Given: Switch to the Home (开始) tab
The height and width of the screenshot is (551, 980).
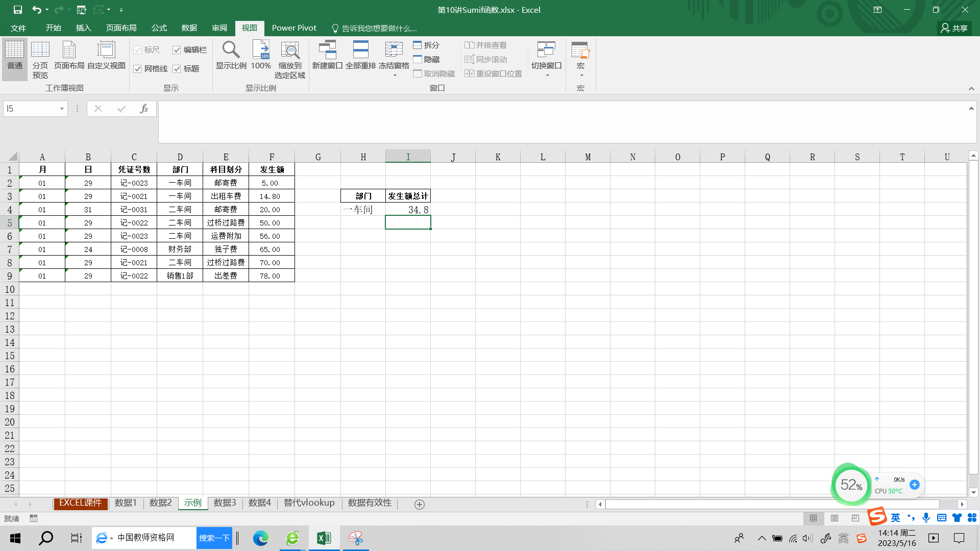Looking at the screenshot, I should (53, 28).
